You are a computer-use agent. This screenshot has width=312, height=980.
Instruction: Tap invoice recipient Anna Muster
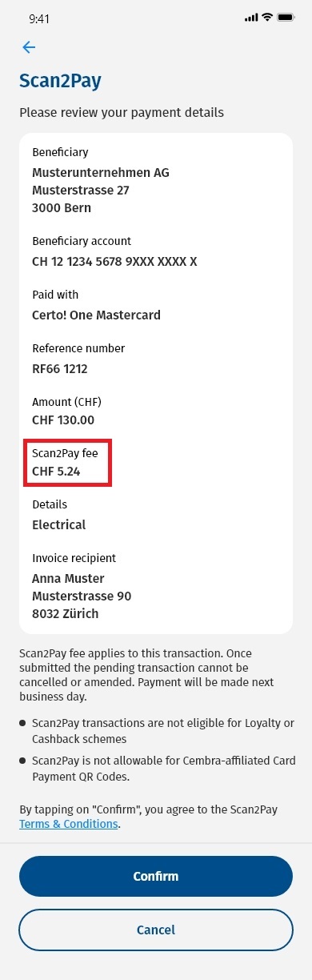click(68, 579)
